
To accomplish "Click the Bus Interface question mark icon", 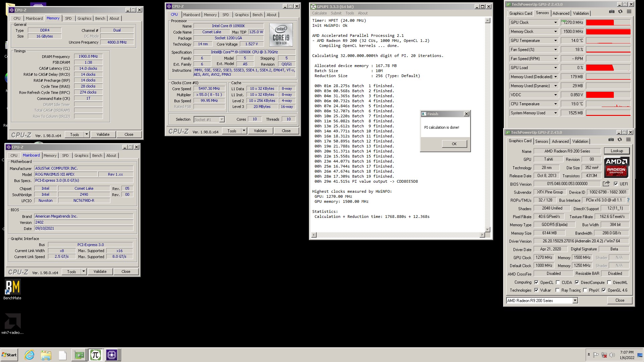I will pos(628,200).
